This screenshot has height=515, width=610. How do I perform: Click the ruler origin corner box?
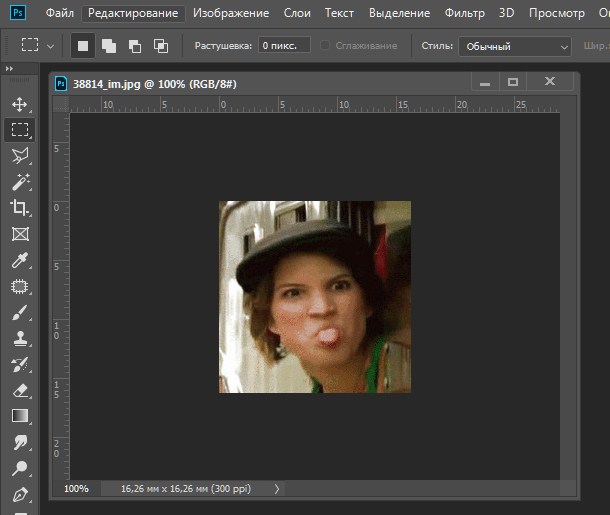(61, 105)
